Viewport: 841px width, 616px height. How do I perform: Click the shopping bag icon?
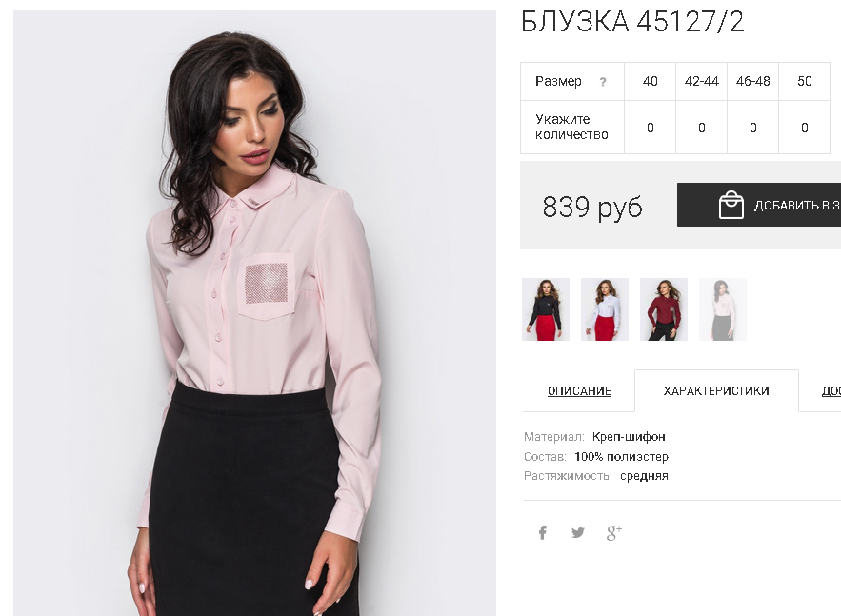coord(731,205)
